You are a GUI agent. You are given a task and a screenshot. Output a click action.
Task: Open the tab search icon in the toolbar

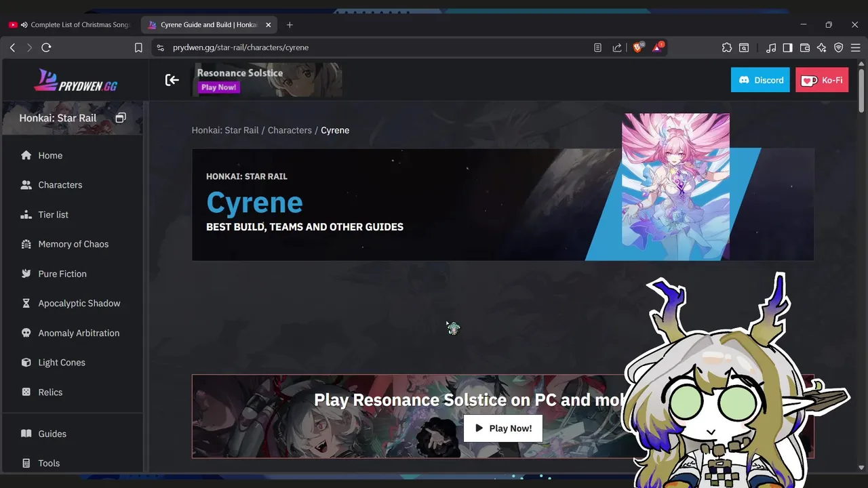(x=744, y=47)
